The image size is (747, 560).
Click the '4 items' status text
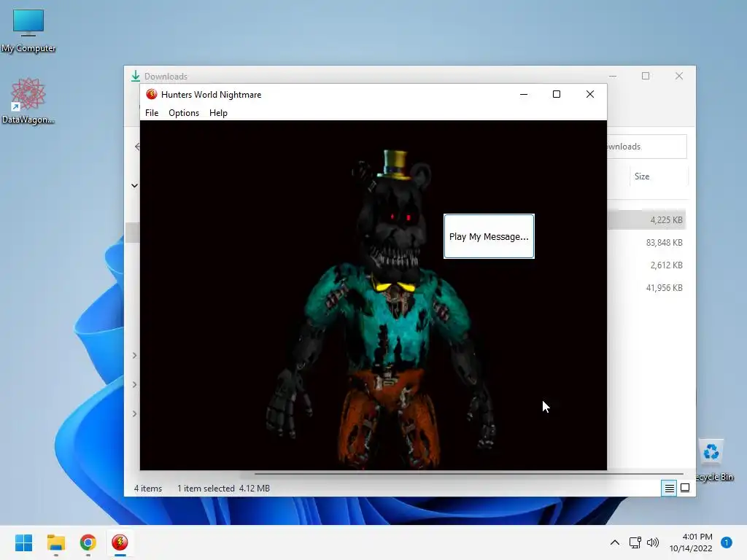click(x=147, y=489)
